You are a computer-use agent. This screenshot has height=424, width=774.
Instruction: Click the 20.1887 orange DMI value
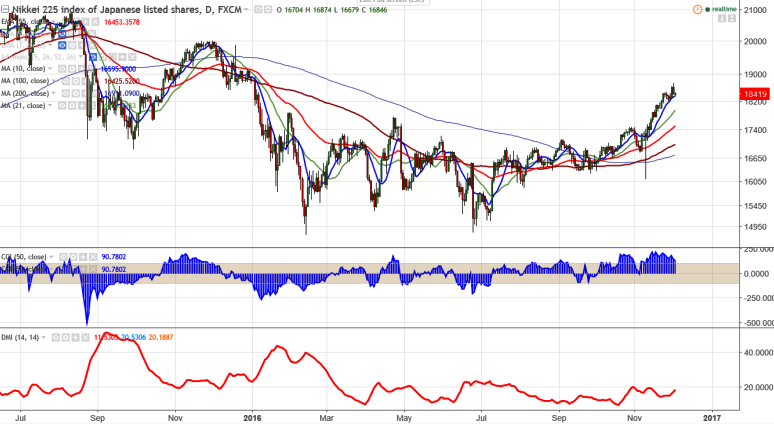161,337
